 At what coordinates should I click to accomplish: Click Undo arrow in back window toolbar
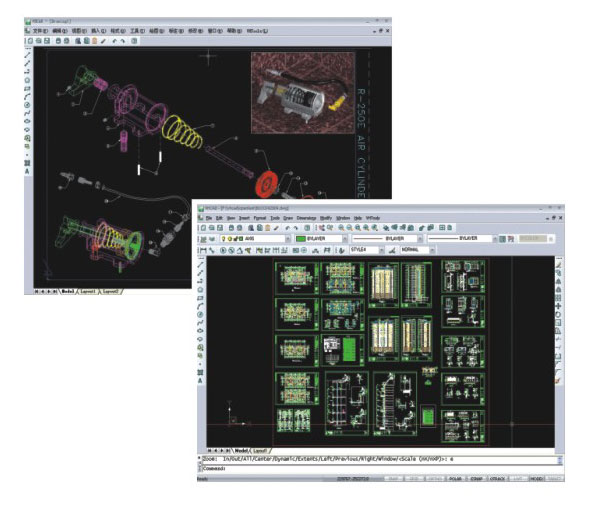click(x=114, y=41)
